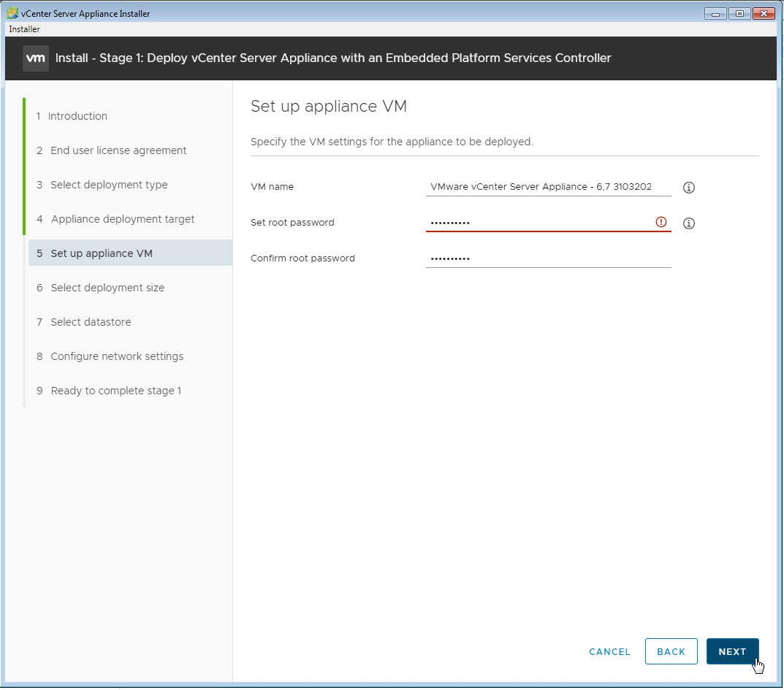Click vCenter installer icon in title bar
The width and height of the screenshot is (784, 690).
(x=12, y=14)
